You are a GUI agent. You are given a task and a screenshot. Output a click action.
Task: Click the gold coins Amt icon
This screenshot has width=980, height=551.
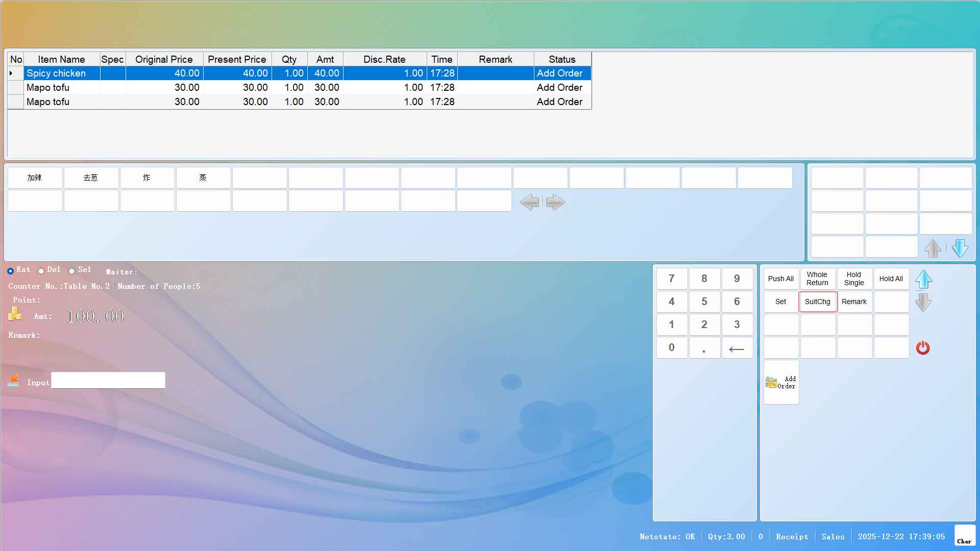(15, 314)
